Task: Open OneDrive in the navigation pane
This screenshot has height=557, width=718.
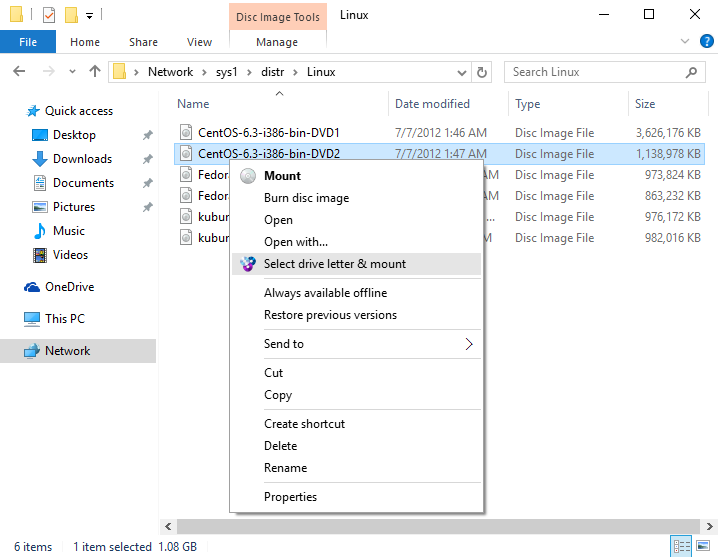Action: [69, 287]
